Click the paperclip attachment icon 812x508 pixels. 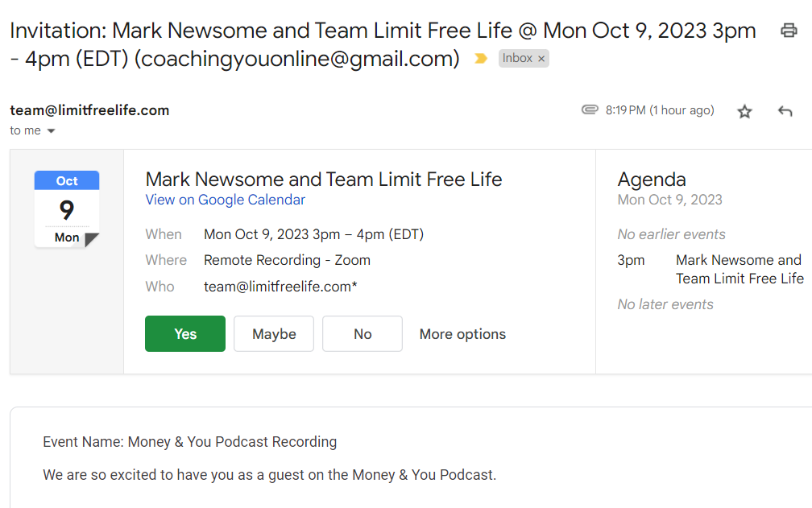point(590,110)
